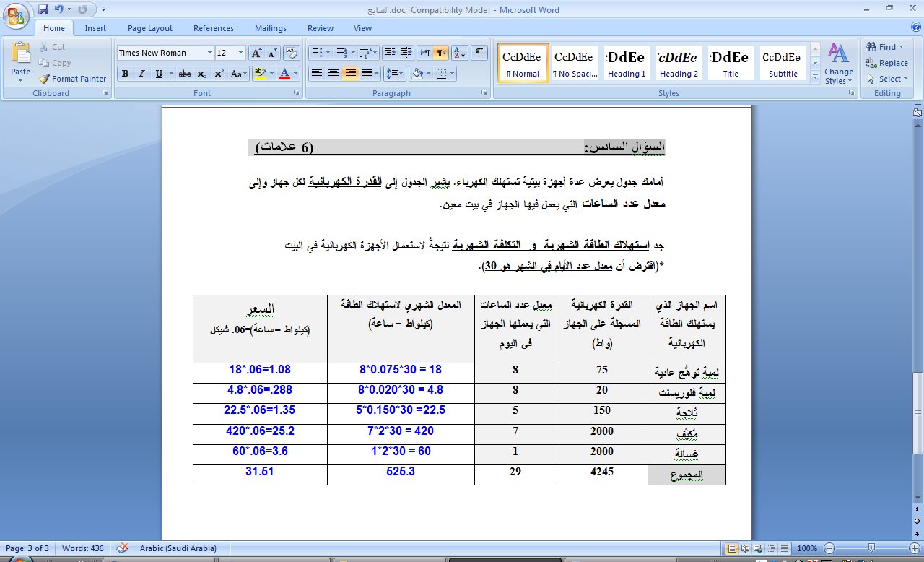Click the Paste clipboard icon
The height and width of the screenshot is (562, 924).
pyautogui.click(x=20, y=53)
